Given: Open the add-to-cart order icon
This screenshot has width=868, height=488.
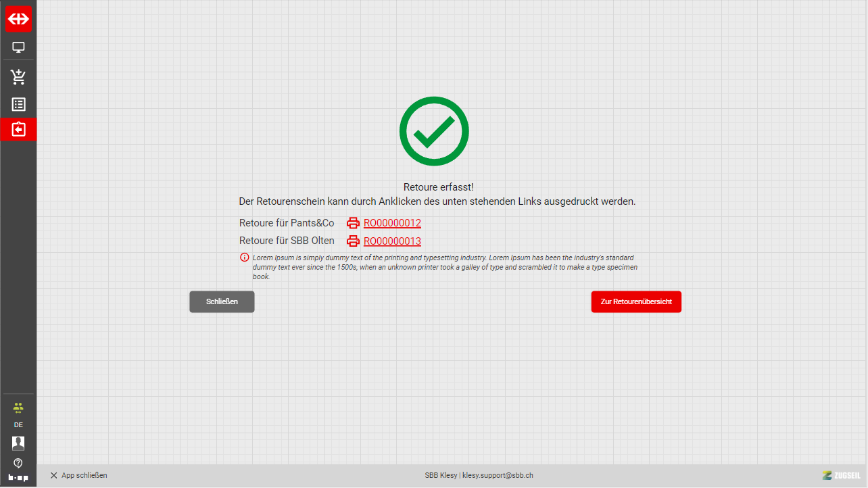Looking at the screenshot, I should 18,77.
